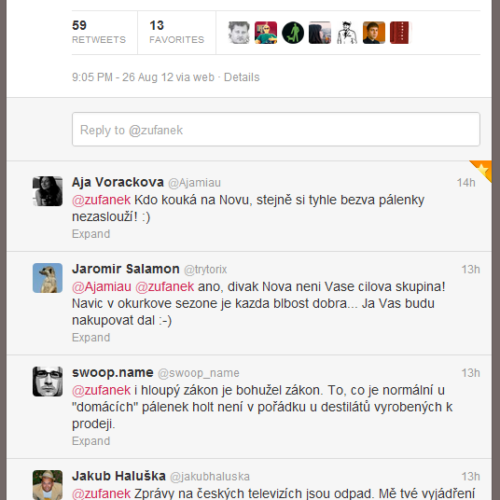Image resolution: width=500 pixels, height=500 pixels.
Task: Open tweet Details link
Action: click(242, 77)
